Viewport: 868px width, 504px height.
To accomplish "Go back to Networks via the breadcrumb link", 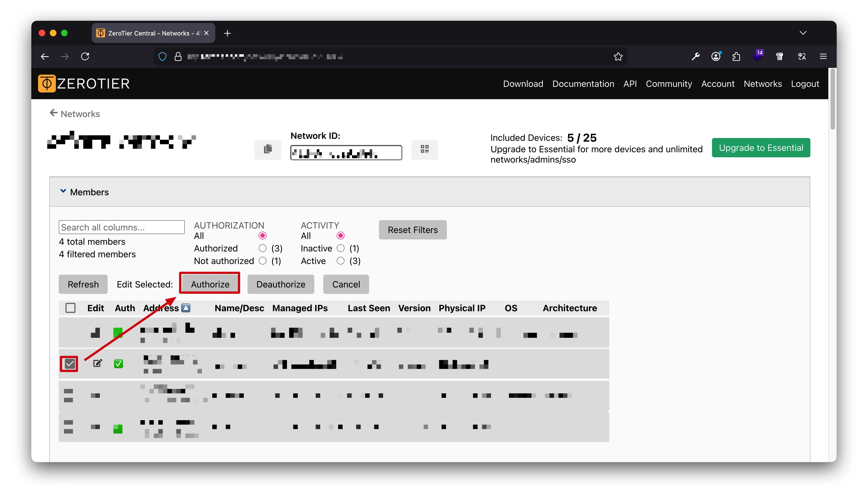I will click(x=75, y=113).
